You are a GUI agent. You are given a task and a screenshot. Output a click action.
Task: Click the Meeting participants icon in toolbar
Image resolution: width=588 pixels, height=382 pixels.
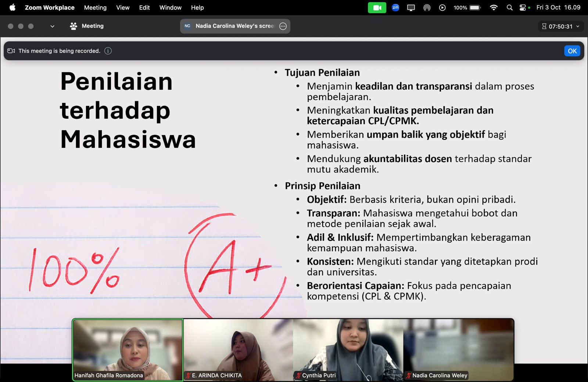73,26
